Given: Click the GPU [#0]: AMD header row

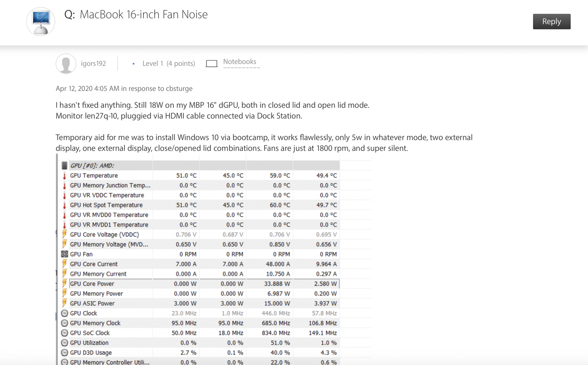Looking at the screenshot, I should point(92,166).
